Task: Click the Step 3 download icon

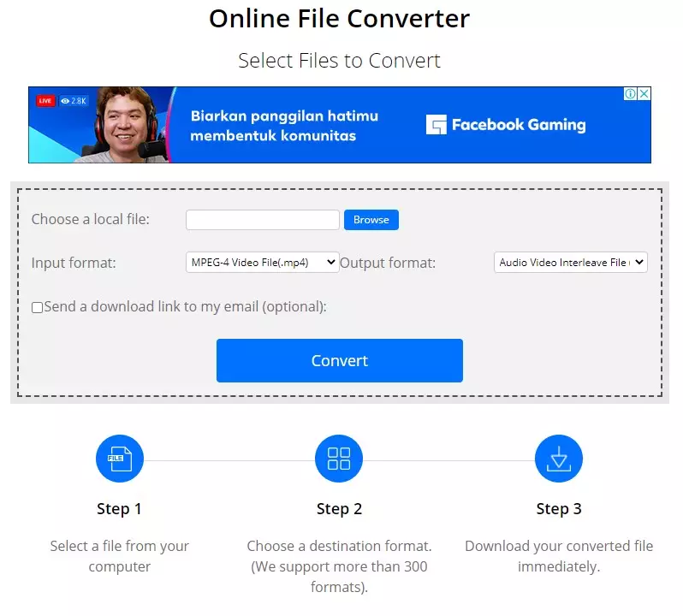Action: (x=558, y=459)
